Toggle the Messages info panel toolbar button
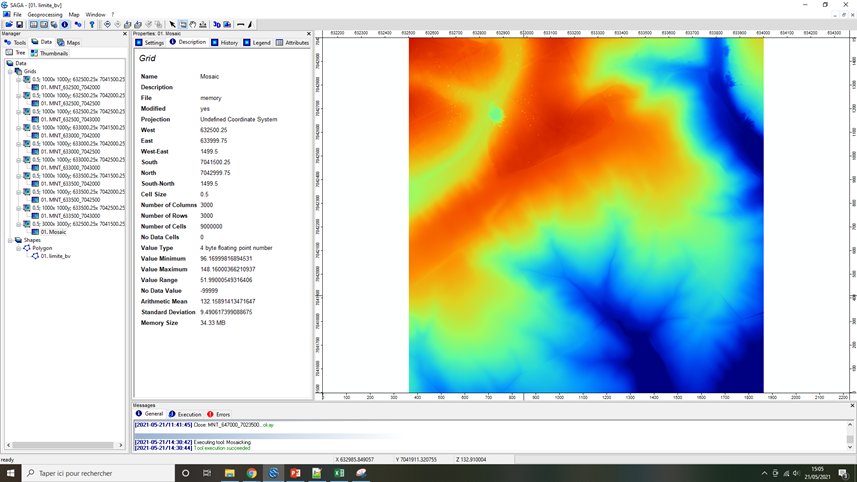 (x=65, y=25)
